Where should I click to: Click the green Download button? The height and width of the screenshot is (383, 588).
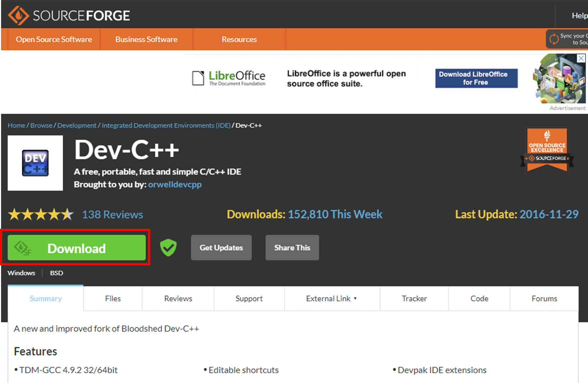77,248
